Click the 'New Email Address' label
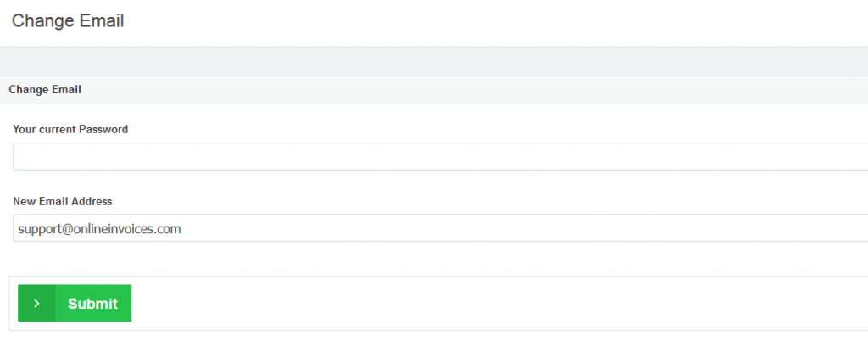This screenshot has height=347, width=868. pyautogui.click(x=63, y=202)
